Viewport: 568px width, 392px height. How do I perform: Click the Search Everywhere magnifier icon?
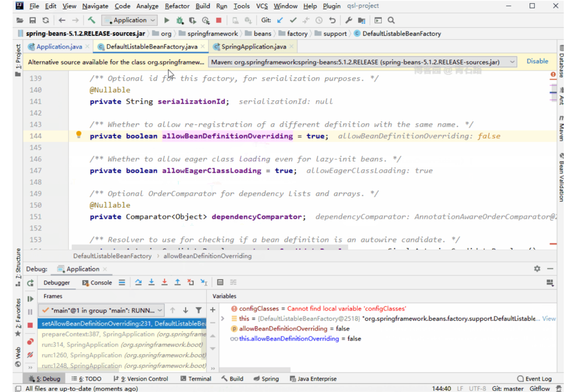(391, 20)
